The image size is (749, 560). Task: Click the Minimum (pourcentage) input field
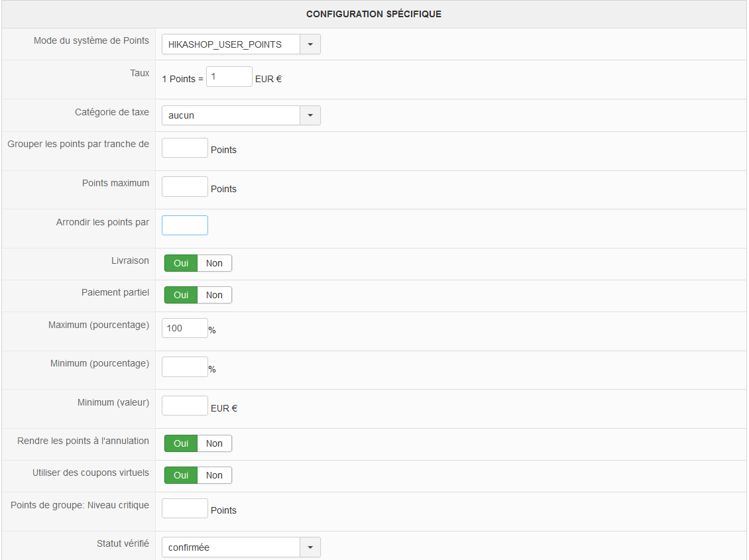[x=184, y=367]
